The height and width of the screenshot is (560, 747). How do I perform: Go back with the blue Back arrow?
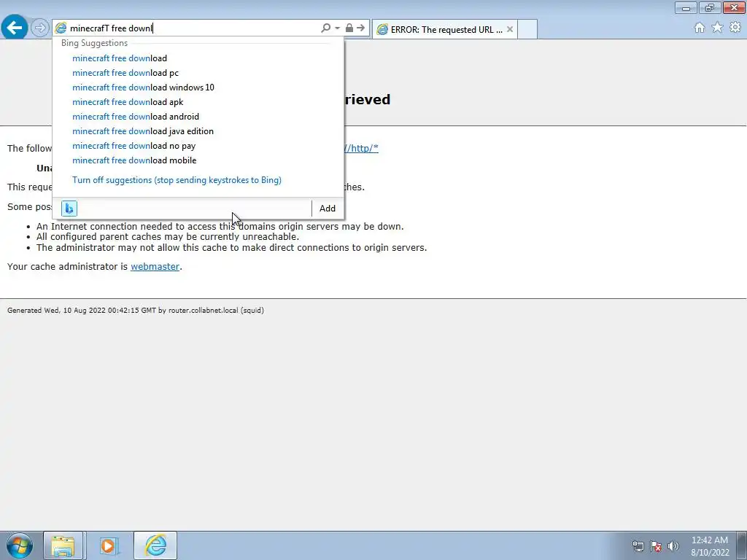(x=15, y=28)
